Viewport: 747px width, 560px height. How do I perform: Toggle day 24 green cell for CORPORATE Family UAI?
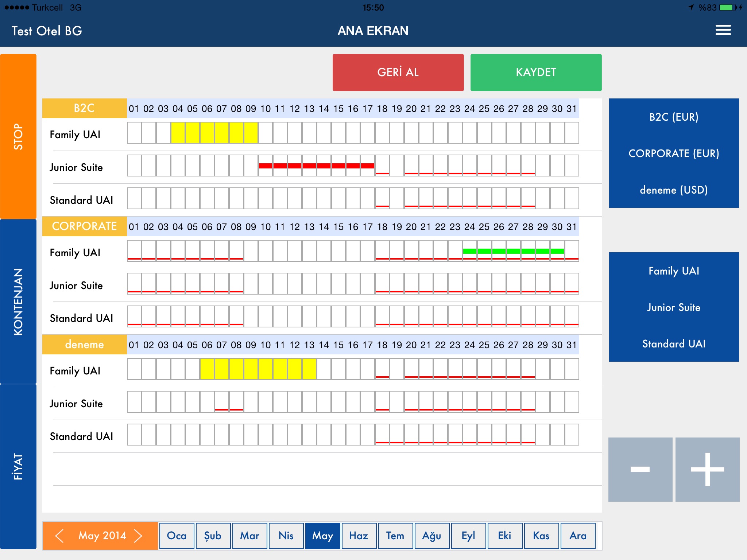470,251
